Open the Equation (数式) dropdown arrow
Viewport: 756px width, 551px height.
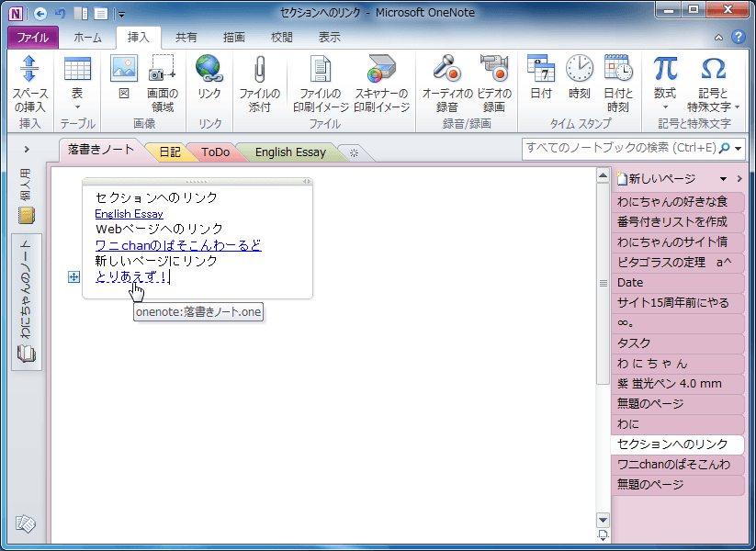[665, 107]
